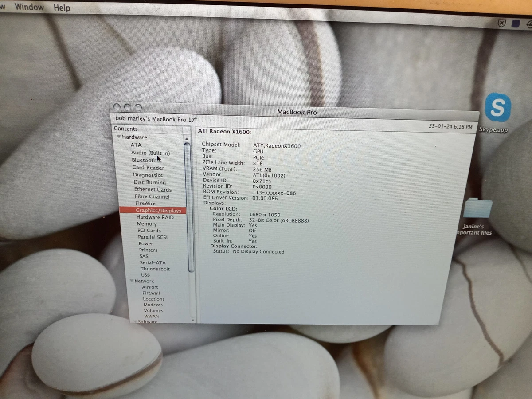Image resolution: width=532 pixels, height=399 pixels.
Task: Click the 256 MB VRAM value
Action: coord(262,169)
